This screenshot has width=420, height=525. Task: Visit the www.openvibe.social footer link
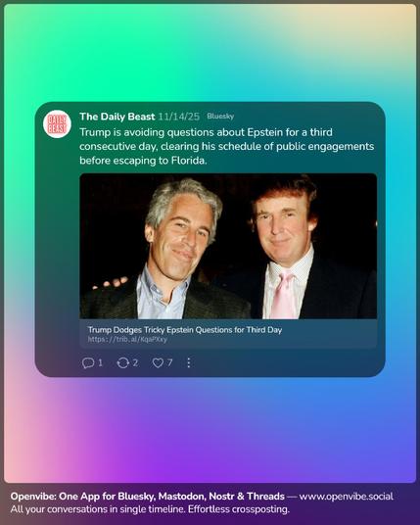[x=346, y=497]
